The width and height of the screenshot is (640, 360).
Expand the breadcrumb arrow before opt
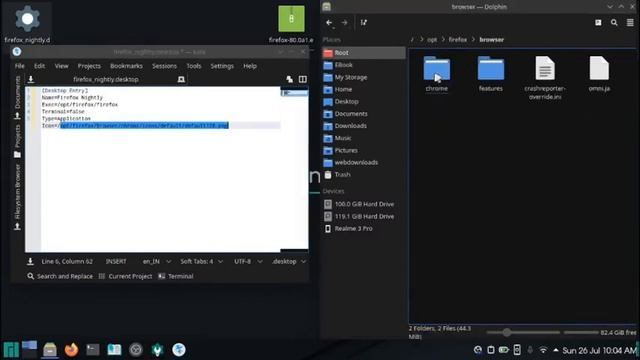point(422,40)
